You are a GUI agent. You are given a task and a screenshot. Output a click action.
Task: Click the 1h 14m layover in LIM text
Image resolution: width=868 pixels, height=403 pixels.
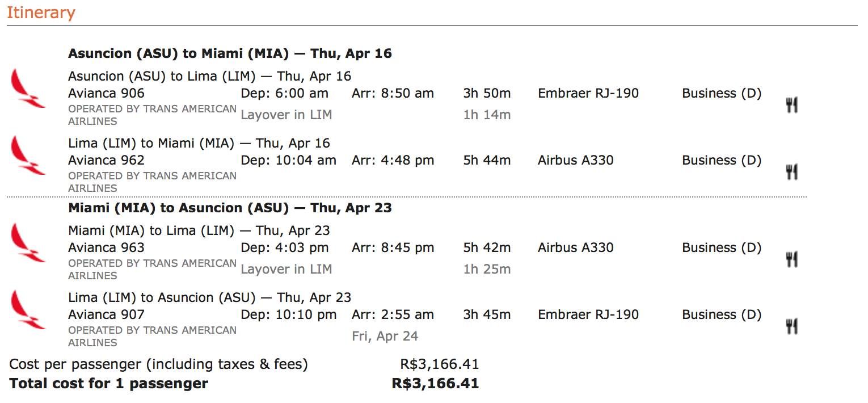487,115
